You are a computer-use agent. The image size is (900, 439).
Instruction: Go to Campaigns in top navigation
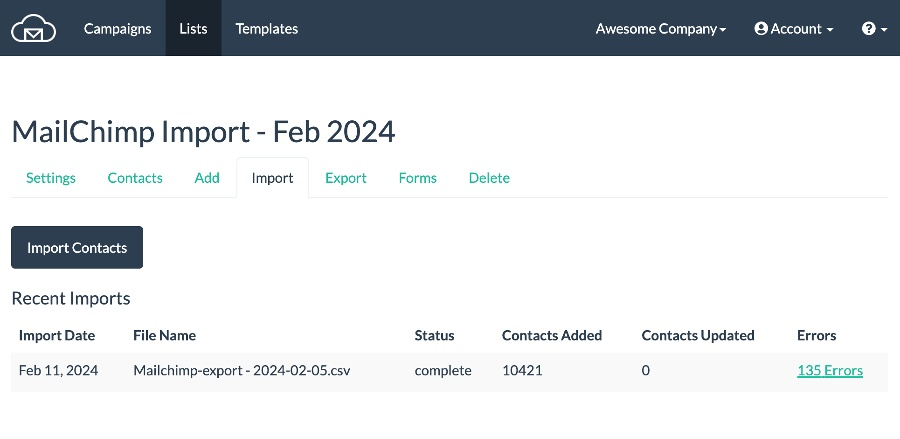tap(118, 29)
